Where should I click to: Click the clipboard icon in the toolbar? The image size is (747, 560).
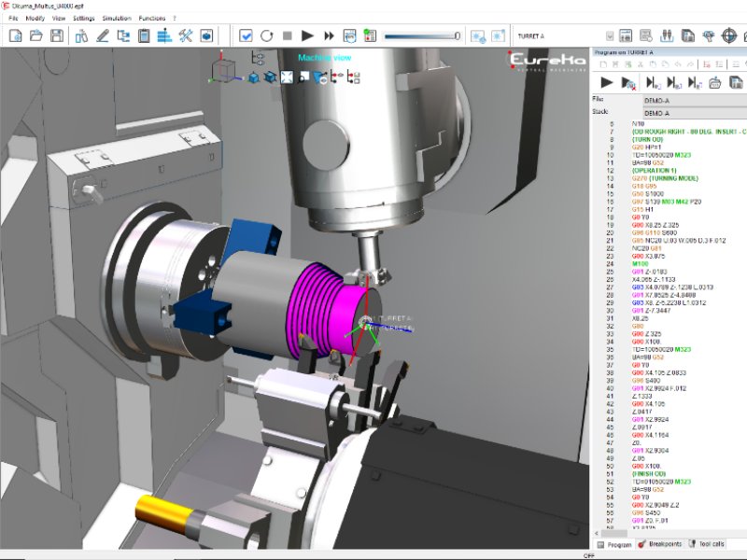pyautogui.click(x=144, y=35)
